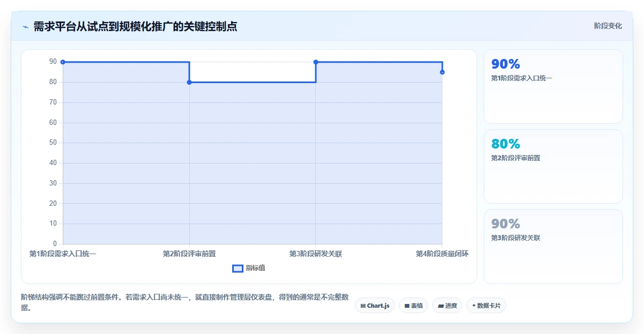
Task: Click y-axis value 30
Action: tap(53, 183)
